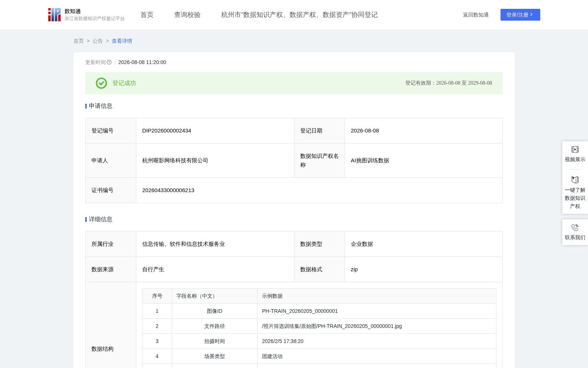
Task: Select applicant 杭州喔影网络科技有限公司
Action: (175, 160)
